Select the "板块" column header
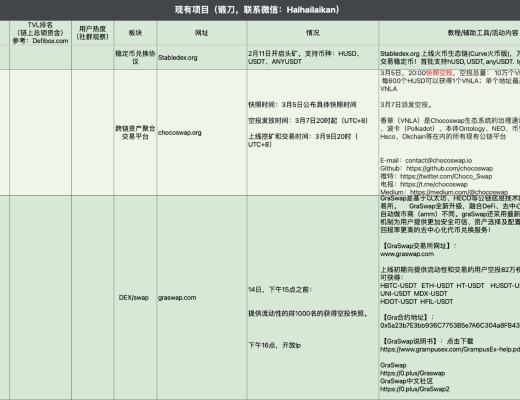Image resolution: width=520 pixels, height=400 pixels. pyautogui.click(x=135, y=33)
